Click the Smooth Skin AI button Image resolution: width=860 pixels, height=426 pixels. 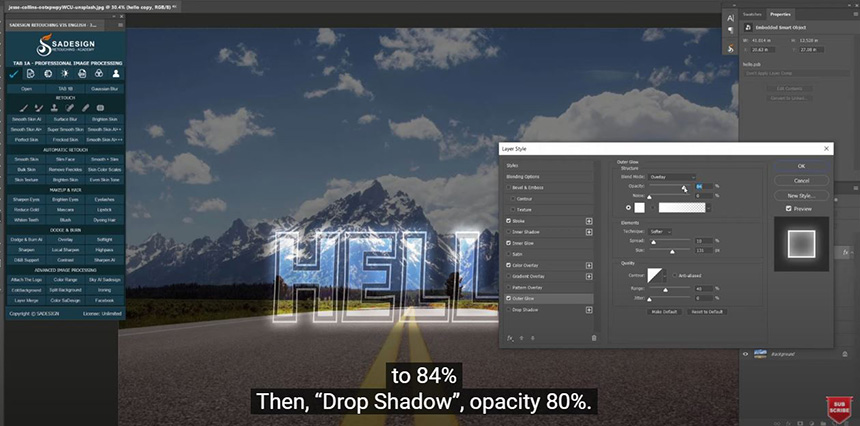point(27,119)
